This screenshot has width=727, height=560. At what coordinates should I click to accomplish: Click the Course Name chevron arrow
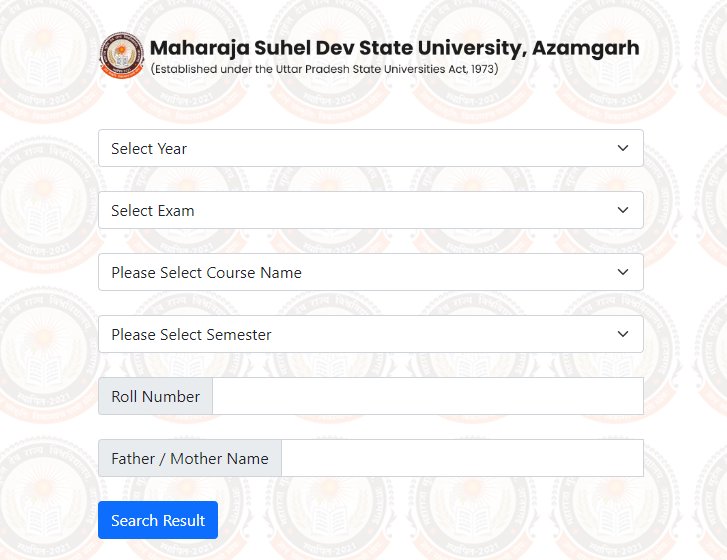click(623, 272)
